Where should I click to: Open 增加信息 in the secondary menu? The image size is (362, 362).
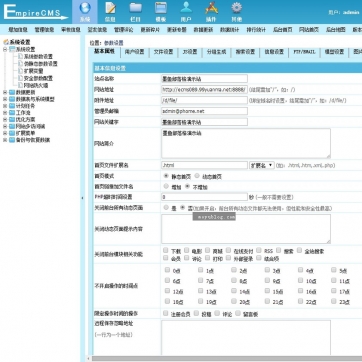click(18, 30)
